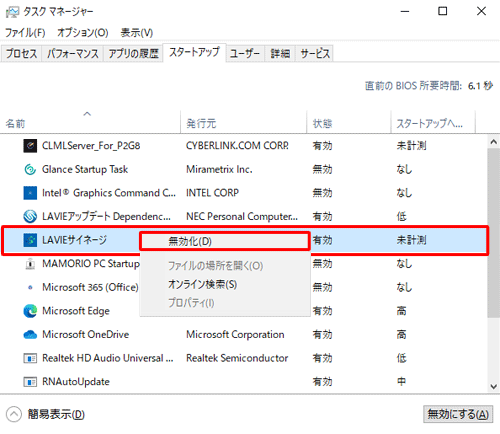Click the 簡易表示(D) label

[56, 414]
